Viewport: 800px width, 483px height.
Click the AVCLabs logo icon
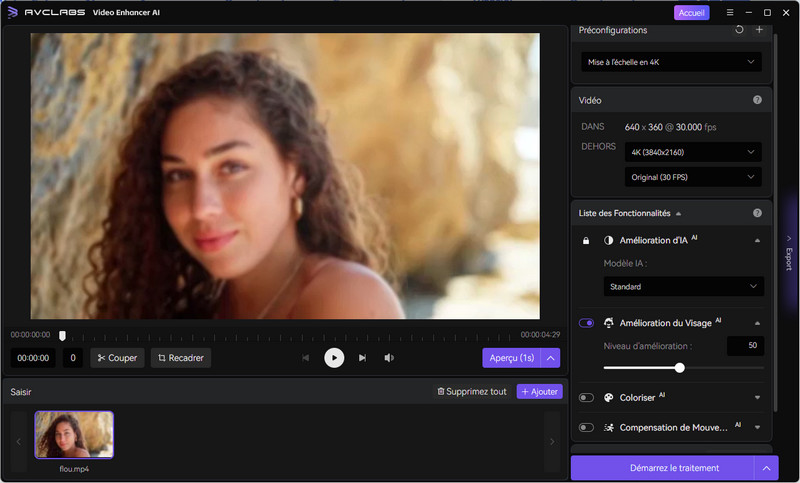(13, 12)
